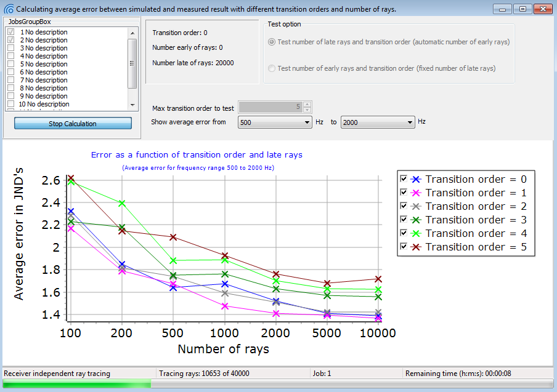Screen dimensions: 557x392
Task: Click dark green cross marker for Transition order 3
Action: [416, 220]
